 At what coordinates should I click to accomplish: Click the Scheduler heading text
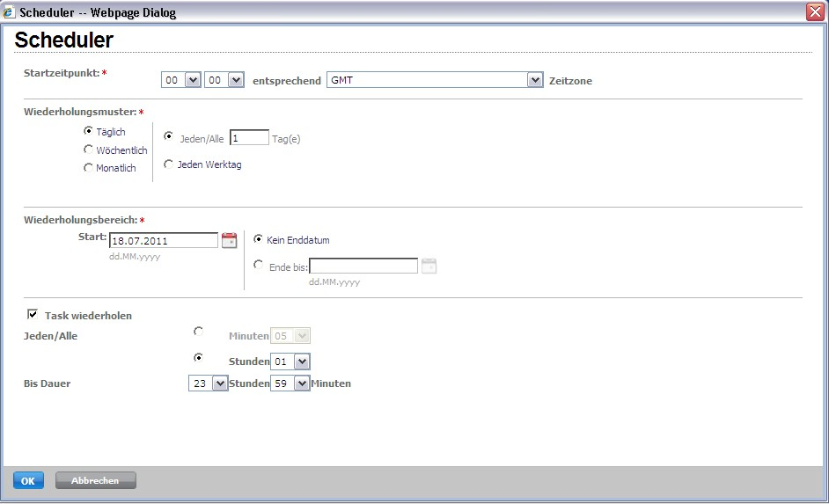point(64,40)
